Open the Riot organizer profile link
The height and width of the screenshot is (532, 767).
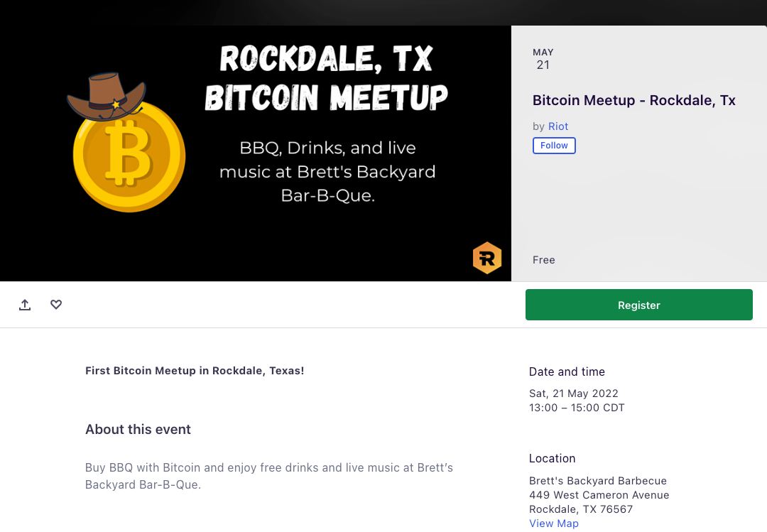(558, 126)
